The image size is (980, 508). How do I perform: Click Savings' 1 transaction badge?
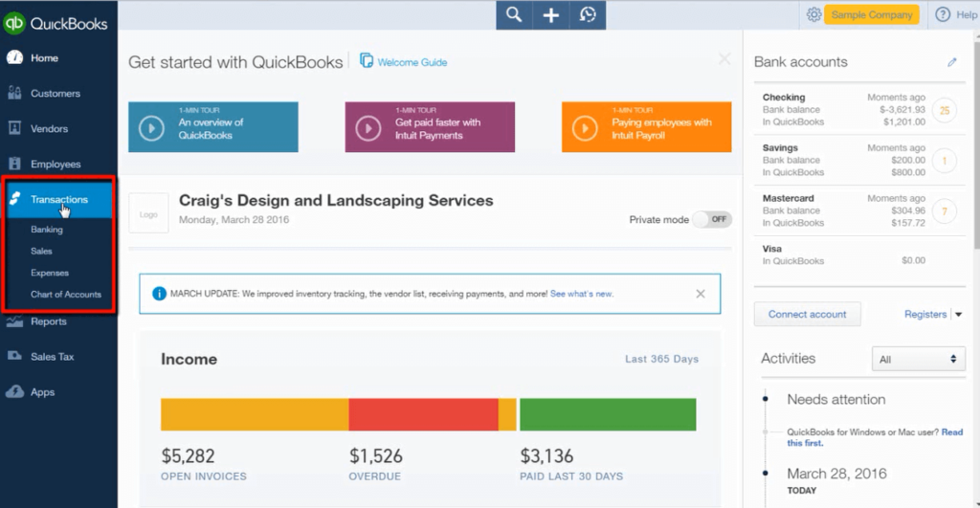[945, 162]
